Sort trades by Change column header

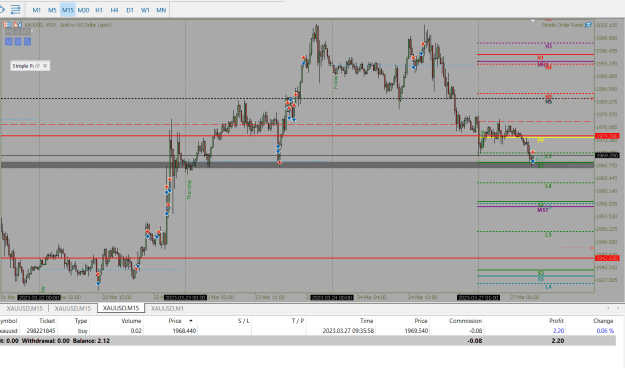point(603,321)
